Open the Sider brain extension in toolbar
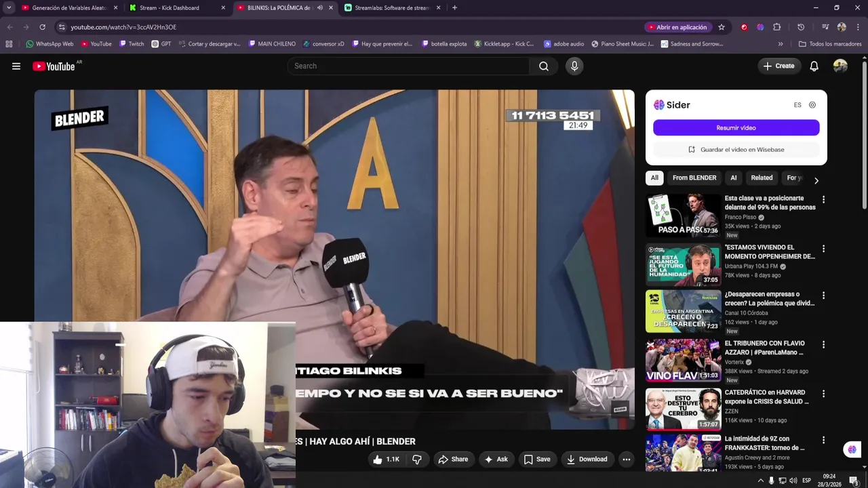 tap(760, 27)
